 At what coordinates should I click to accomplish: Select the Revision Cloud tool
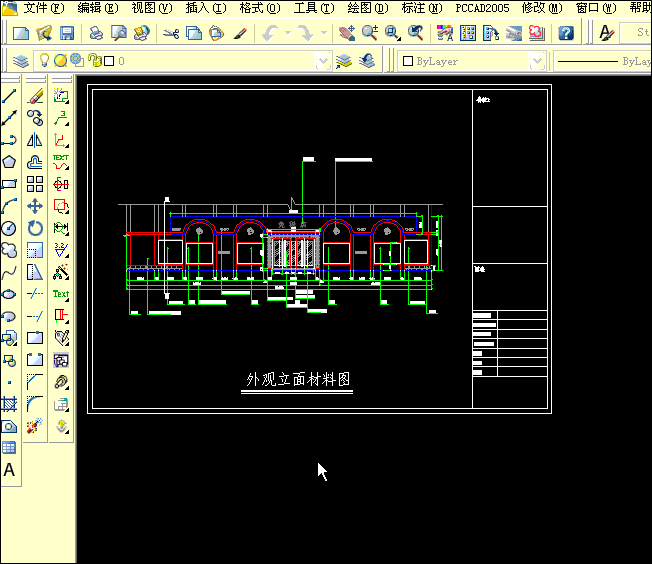click(x=9, y=250)
